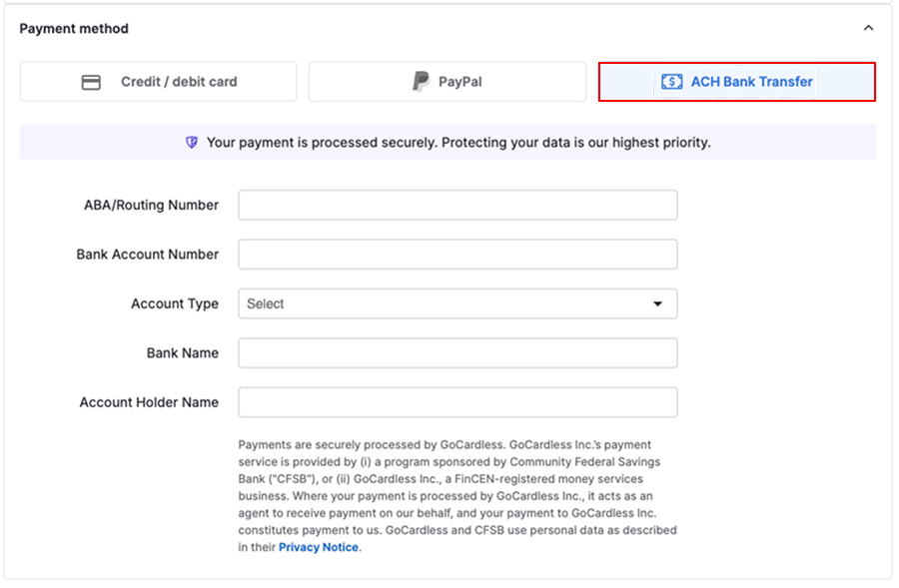
Task: Click the ACH dollar bill icon
Action: pyautogui.click(x=672, y=82)
